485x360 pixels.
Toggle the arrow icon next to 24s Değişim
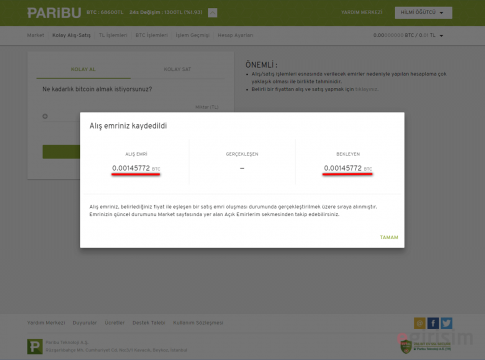[212, 13]
